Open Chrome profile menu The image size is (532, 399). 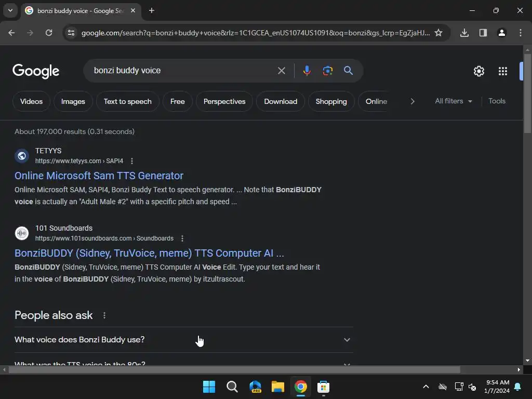click(502, 33)
